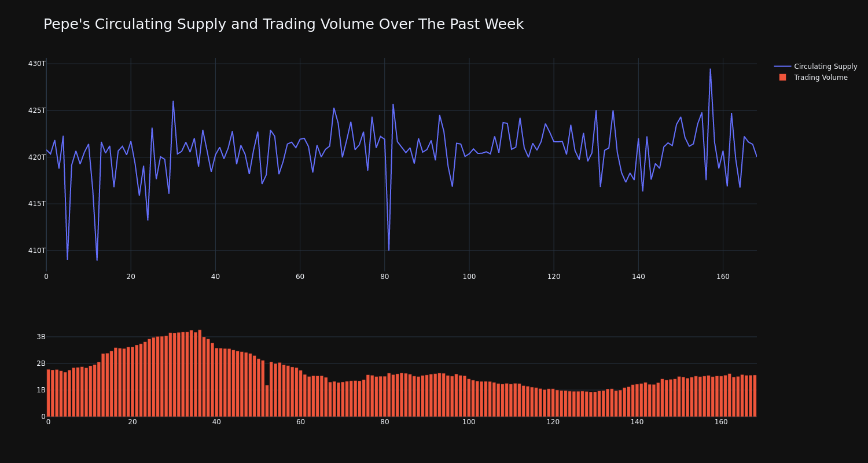
Task: Click the 420T y-axis label
Action: [x=36, y=157]
